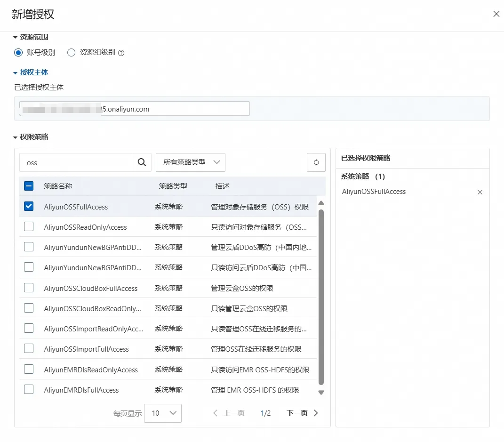Check AliyunOSSImportFullAccess checkbox
The width and height of the screenshot is (504, 442).
coord(29,348)
